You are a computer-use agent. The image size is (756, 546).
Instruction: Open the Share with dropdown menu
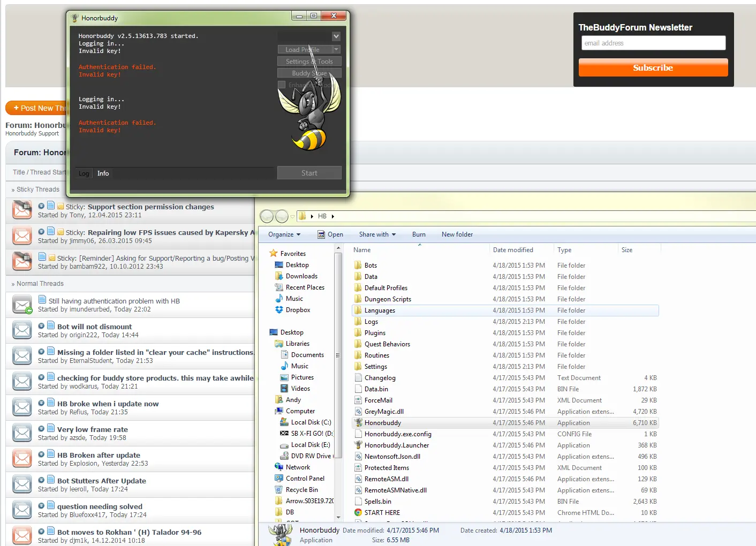[377, 234]
